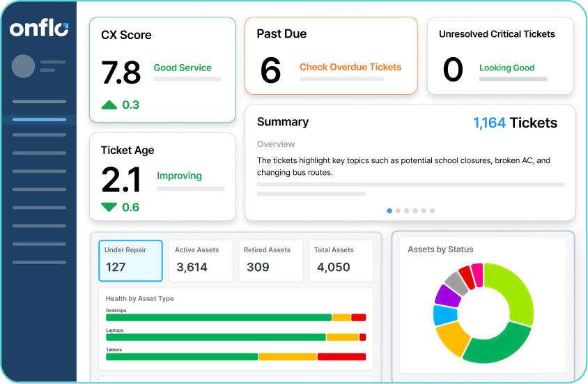Screen dimensions: 588x384
Task: Click the green segment of Desktops bar
Action: pos(219,318)
